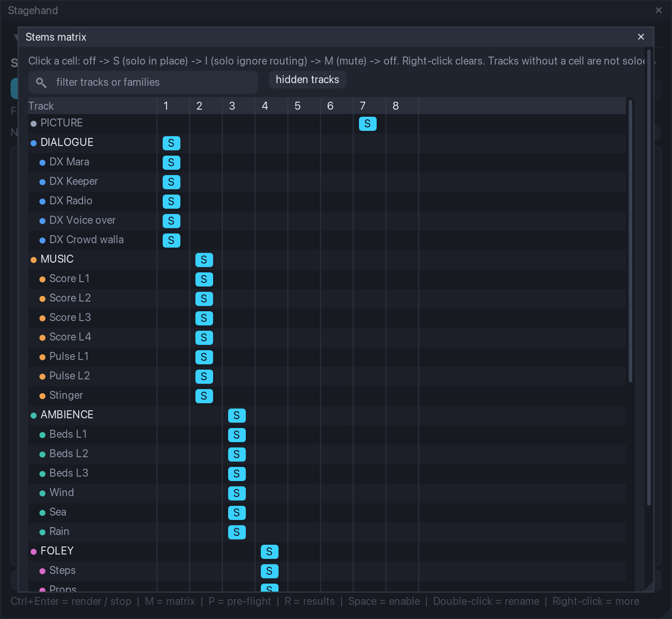Close the Stagehand window
The image size is (672, 619).
coord(659,10)
